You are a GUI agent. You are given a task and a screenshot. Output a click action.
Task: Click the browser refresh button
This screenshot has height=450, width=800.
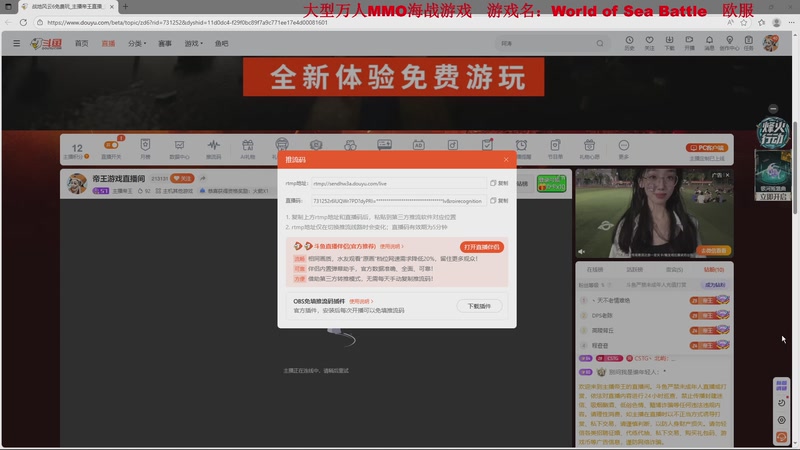pos(23,22)
